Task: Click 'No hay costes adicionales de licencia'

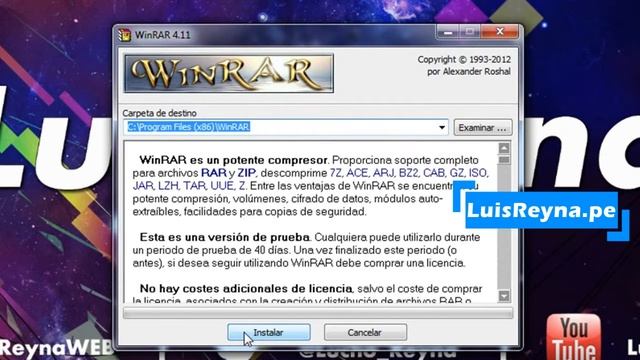Action: tap(246, 289)
